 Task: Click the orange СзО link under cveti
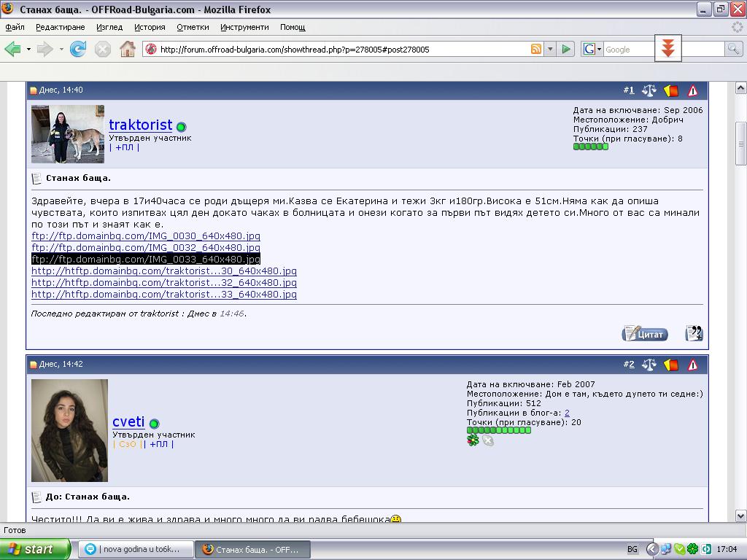tap(127, 444)
